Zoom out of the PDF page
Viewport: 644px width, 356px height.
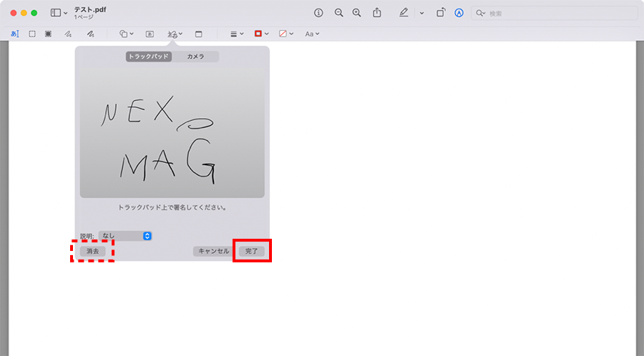click(339, 13)
